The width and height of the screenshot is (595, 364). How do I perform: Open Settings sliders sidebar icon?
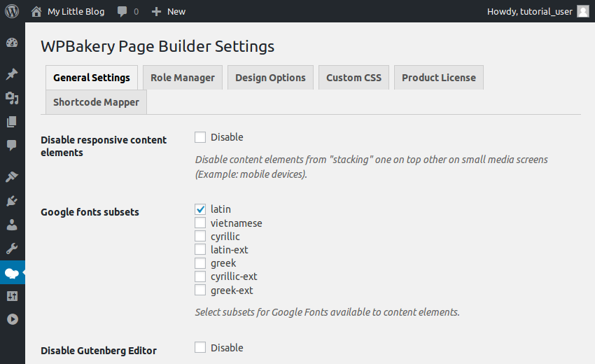click(12, 296)
